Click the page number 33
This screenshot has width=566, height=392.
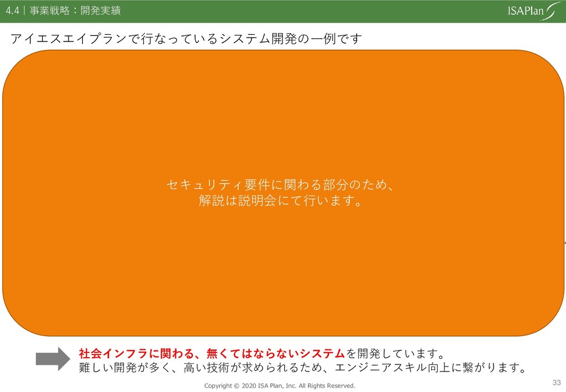(557, 383)
